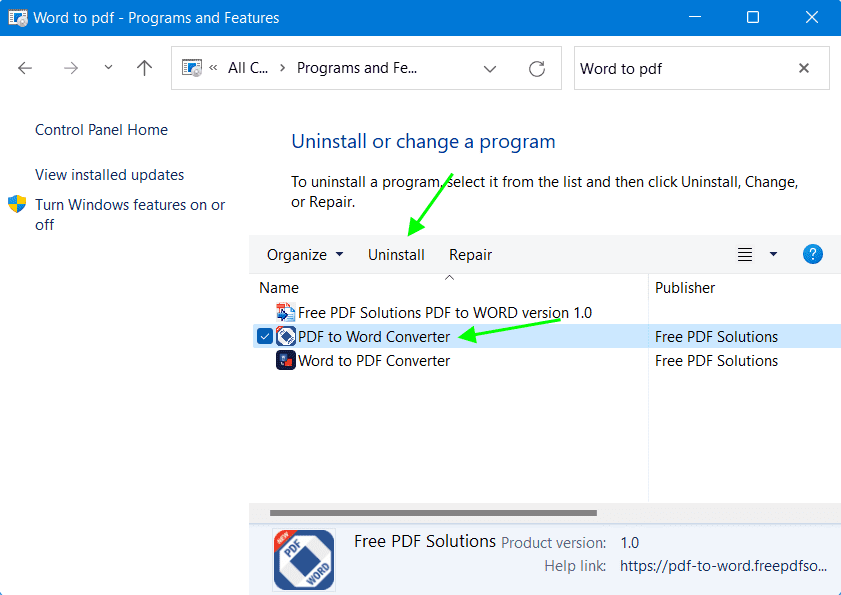
Task: Click the PDF to Word Converter icon
Action: 286,336
